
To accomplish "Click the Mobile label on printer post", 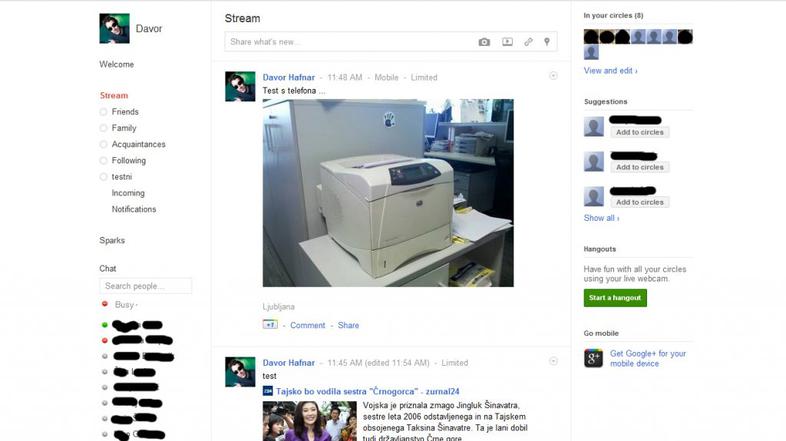I will pyautogui.click(x=386, y=78).
